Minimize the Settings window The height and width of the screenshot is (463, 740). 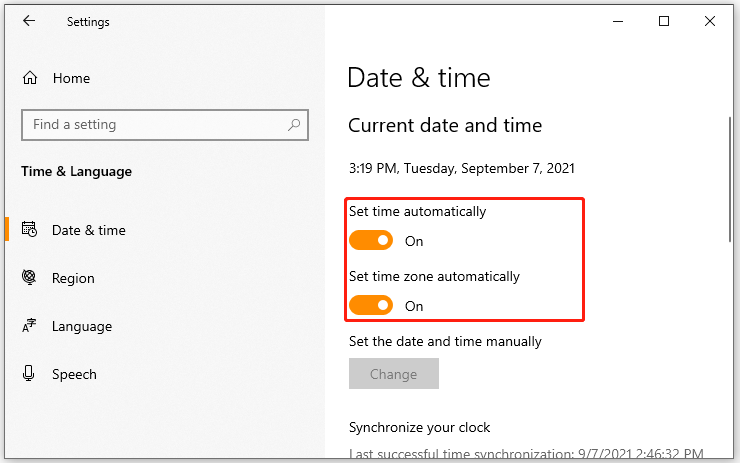pyautogui.click(x=618, y=21)
